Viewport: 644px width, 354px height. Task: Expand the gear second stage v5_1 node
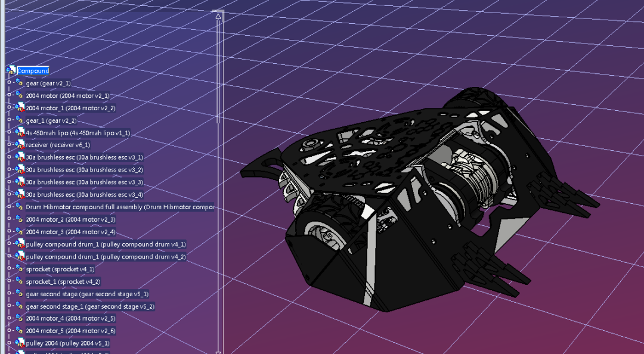(9, 293)
